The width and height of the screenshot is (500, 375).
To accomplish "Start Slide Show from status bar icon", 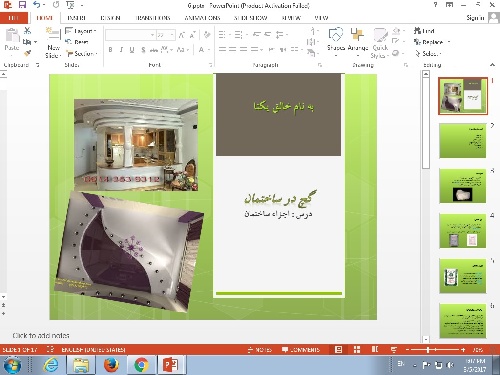I will (x=394, y=349).
